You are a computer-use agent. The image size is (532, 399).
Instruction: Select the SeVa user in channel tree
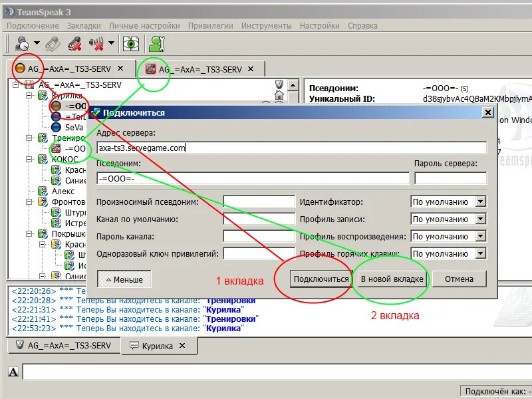(x=74, y=127)
